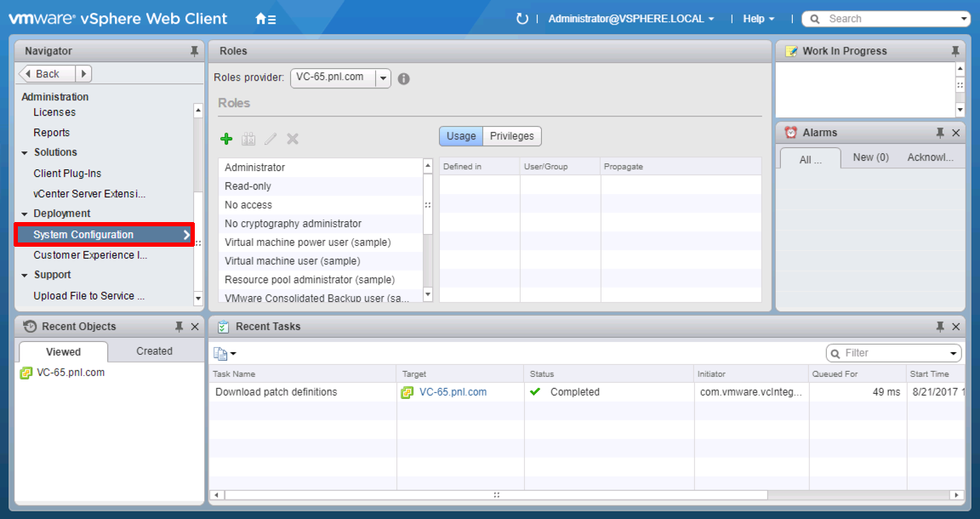
Task: Click Navigator scrollbar down arrow
Action: pos(198,299)
